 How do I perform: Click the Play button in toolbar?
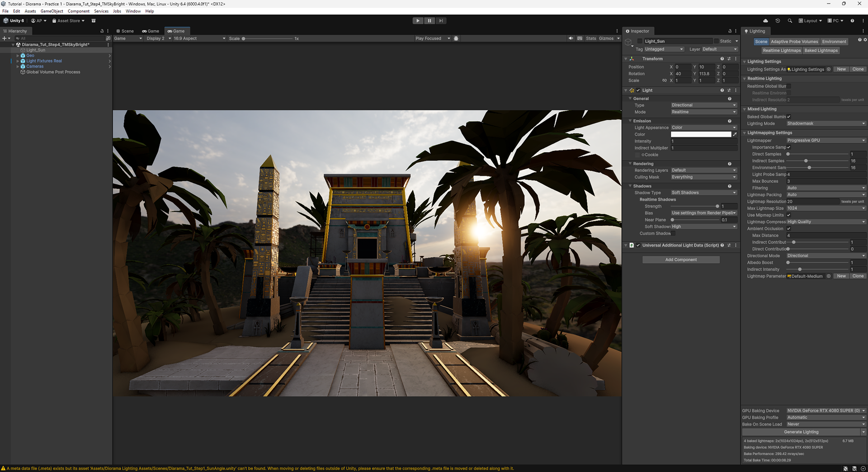pyautogui.click(x=418, y=21)
